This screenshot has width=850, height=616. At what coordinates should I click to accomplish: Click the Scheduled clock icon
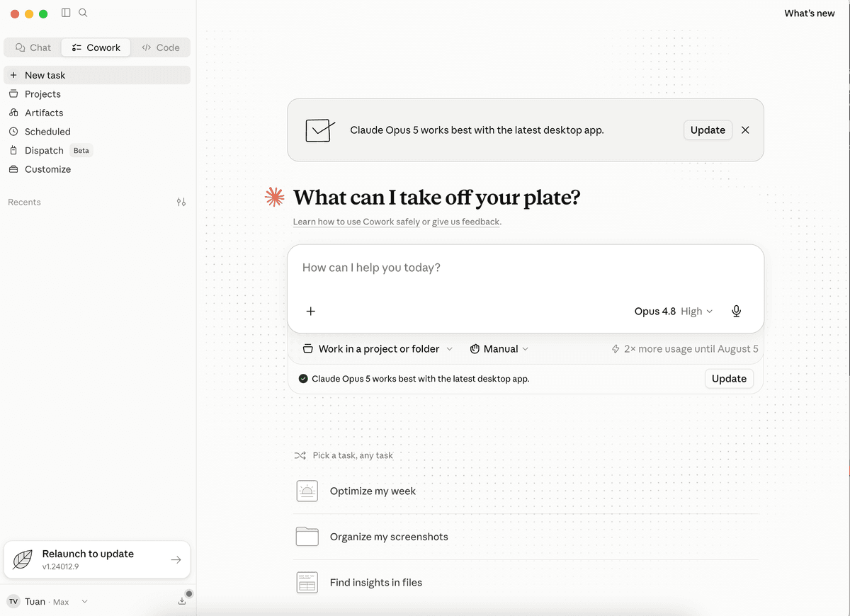point(13,132)
